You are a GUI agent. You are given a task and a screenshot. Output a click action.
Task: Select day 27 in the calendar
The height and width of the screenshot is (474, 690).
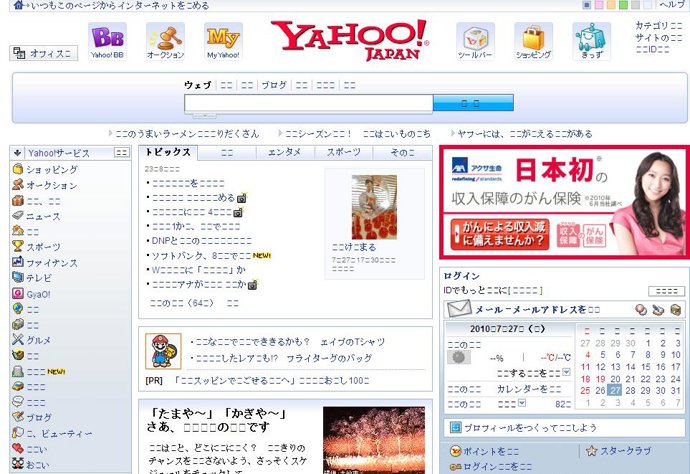pos(615,390)
